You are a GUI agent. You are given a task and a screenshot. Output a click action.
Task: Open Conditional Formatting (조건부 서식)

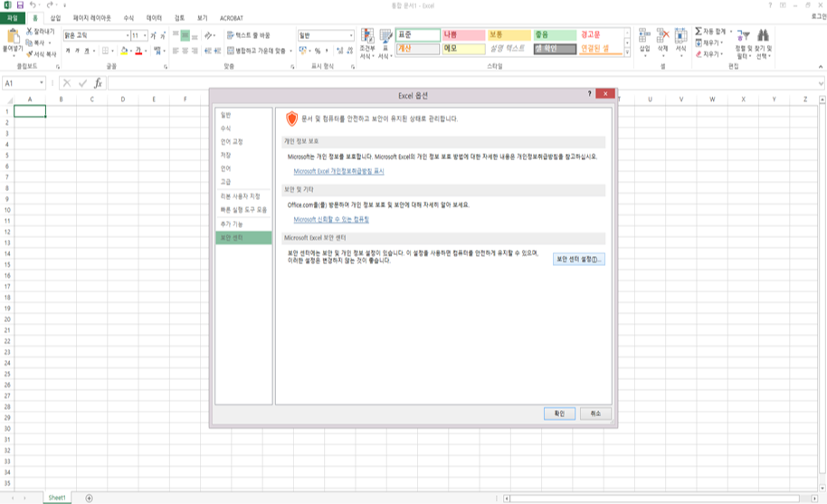pyautogui.click(x=367, y=43)
